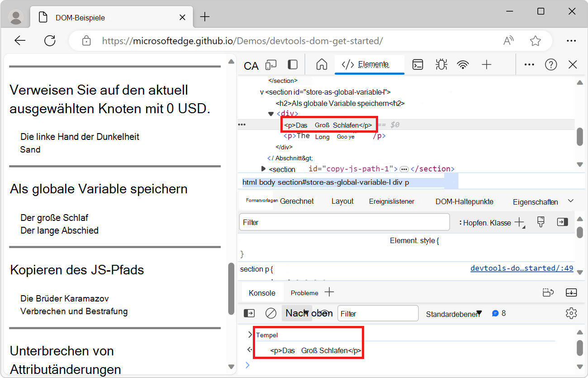The height and width of the screenshot is (378, 588).
Task: Click in the Filter field of the Konsole
Action: (378, 313)
